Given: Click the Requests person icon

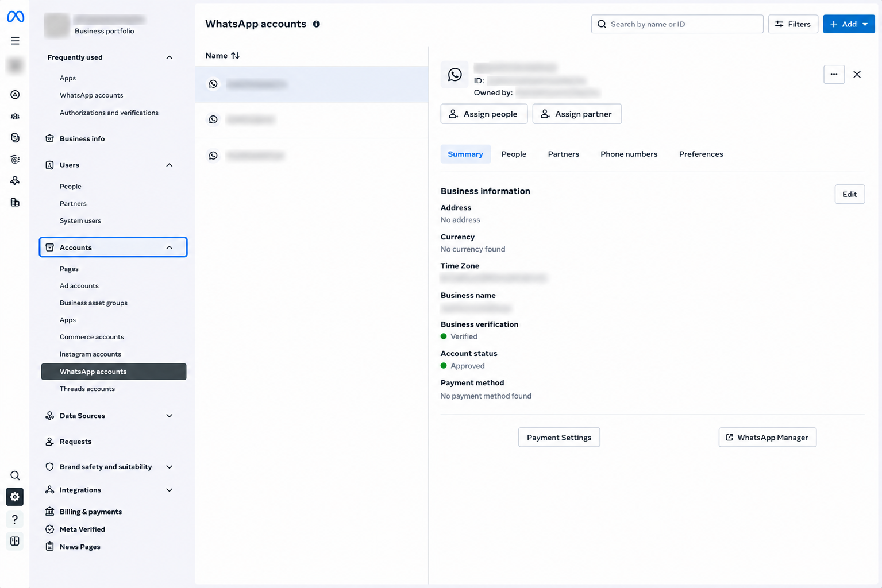Looking at the screenshot, I should 50,442.
